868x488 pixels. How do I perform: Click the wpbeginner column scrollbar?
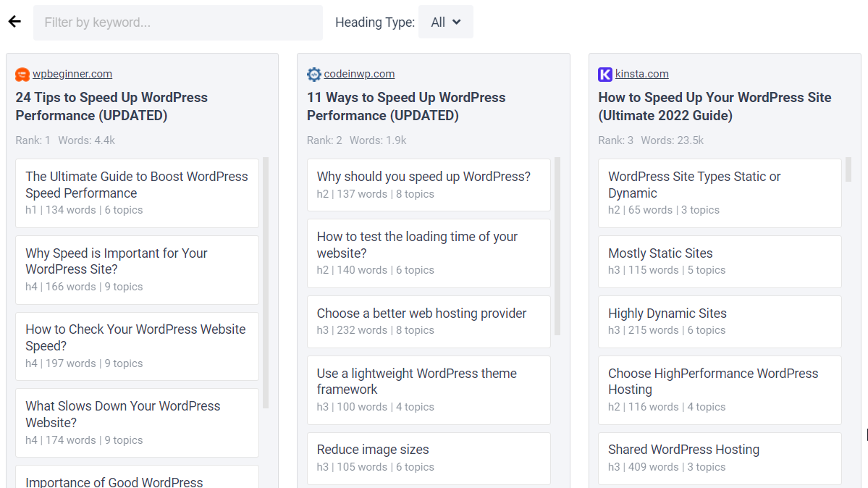point(266,282)
